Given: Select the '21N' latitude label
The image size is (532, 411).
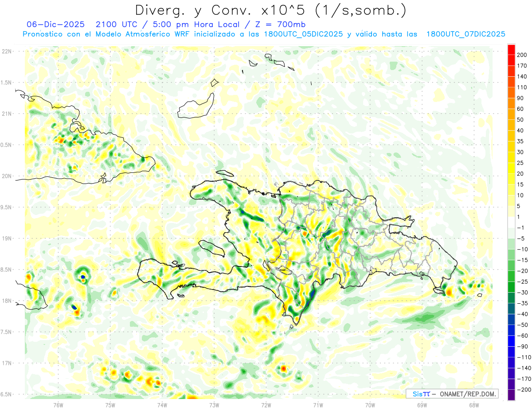Looking at the screenshot, I should 6,114.
